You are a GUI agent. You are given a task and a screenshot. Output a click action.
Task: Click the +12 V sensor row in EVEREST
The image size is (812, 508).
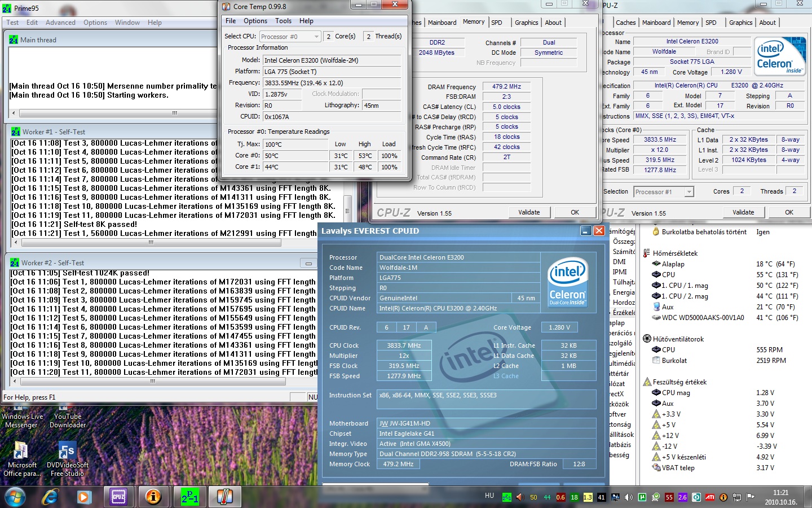714,435
